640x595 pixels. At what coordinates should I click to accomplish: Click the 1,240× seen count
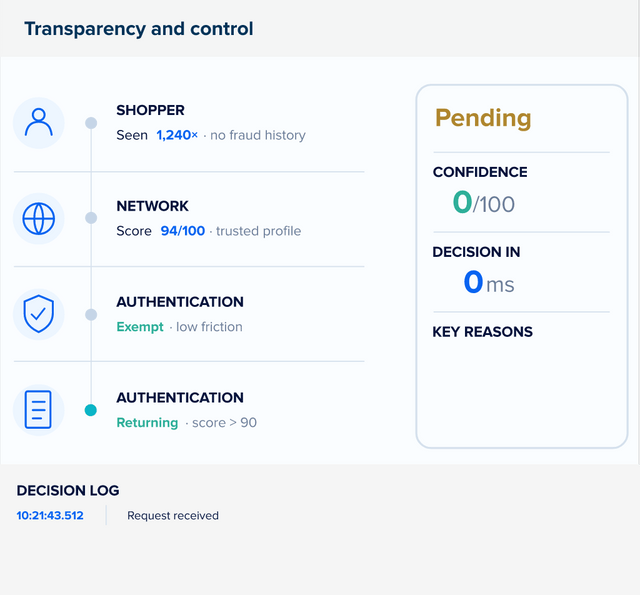[x=177, y=135]
